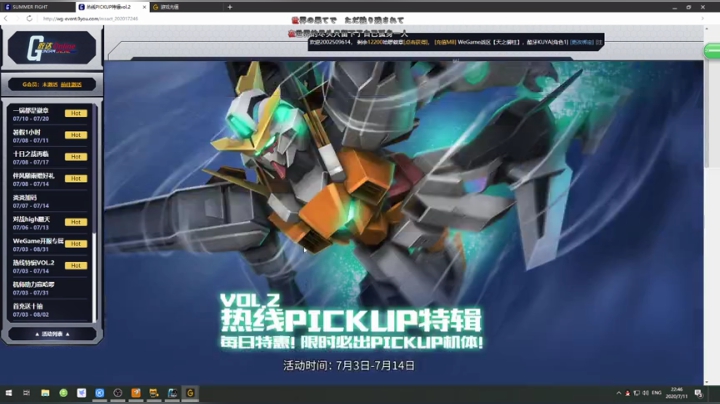Open the 07/03 - 08/02 event
720x404 pixels.
[x=50, y=310]
